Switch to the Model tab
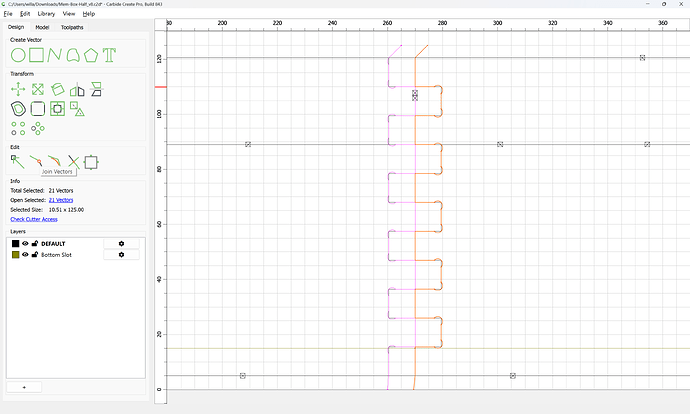The width and height of the screenshot is (690, 414). pyautogui.click(x=42, y=27)
